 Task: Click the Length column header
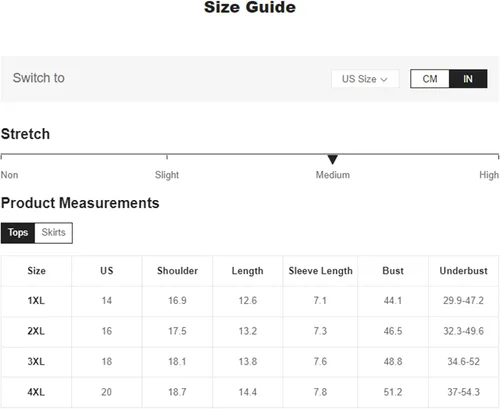tap(247, 271)
